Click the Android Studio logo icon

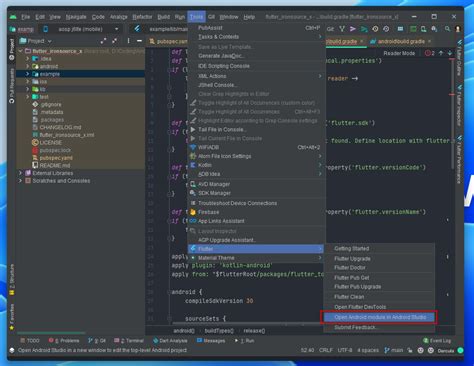[x=13, y=17]
